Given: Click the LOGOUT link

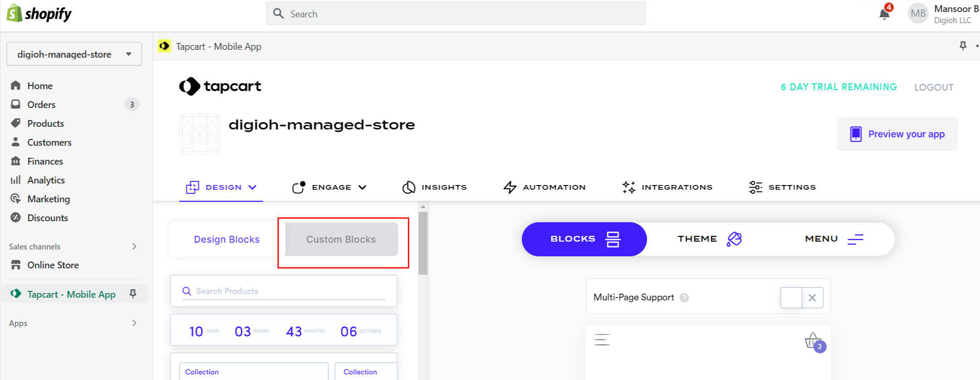Looking at the screenshot, I should [x=934, y=87].
